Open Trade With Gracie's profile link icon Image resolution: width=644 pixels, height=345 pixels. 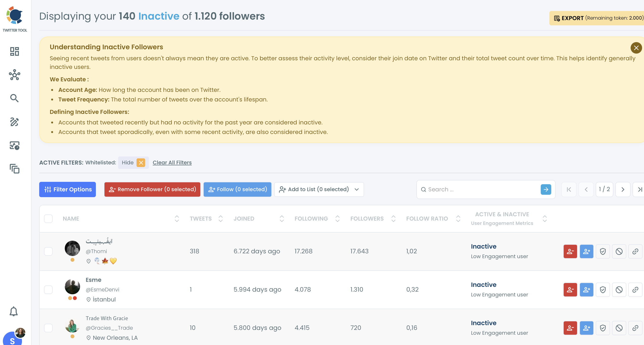(635, 328)
